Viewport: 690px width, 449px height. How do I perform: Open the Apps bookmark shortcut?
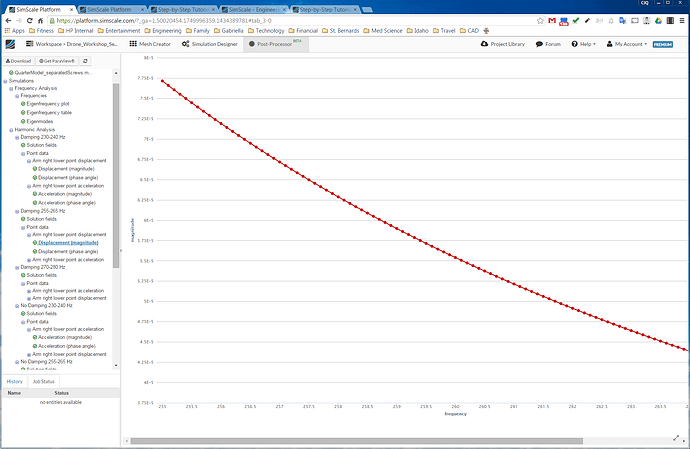coord(14,31)
